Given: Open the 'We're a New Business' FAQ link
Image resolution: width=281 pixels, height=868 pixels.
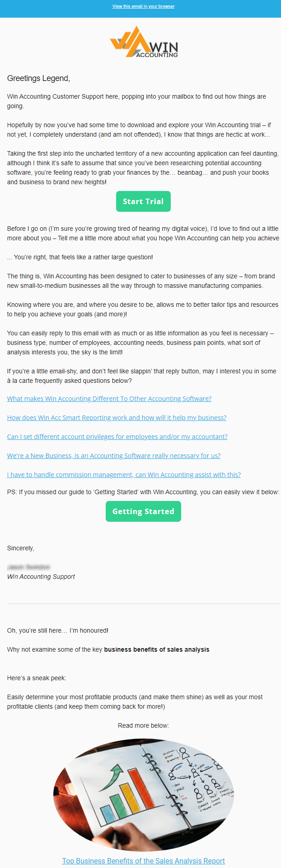Looking at the screenshot, I should coord(114,456).
